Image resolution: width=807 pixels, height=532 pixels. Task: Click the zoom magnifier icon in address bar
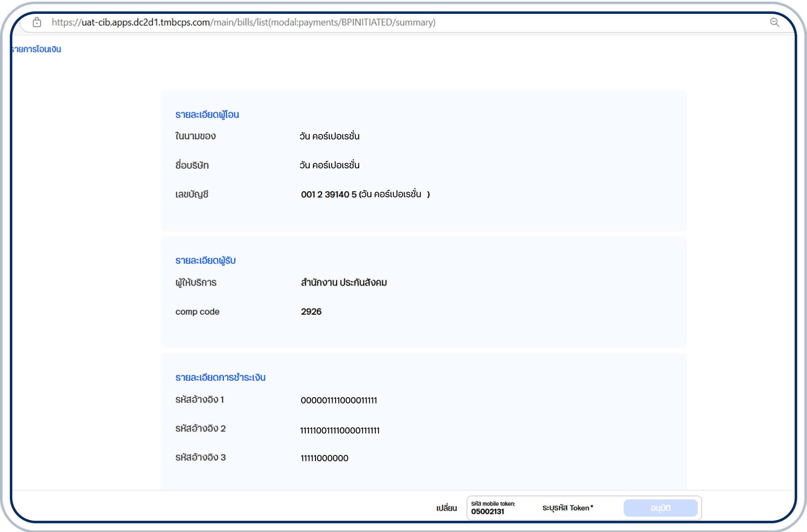(774, 22)
